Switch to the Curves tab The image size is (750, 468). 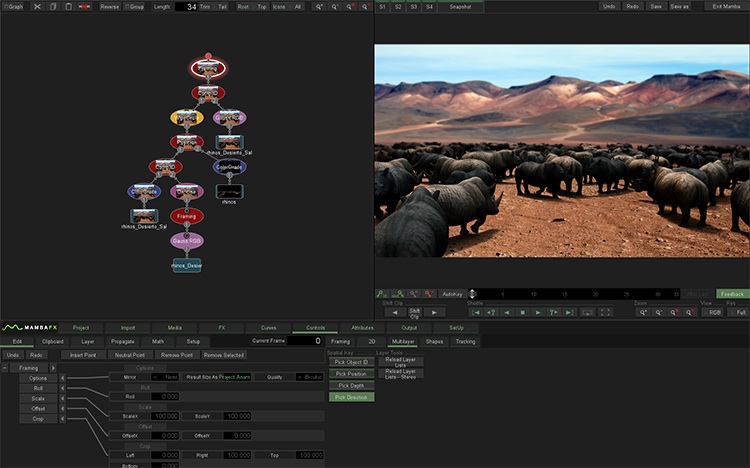[x=269, y=327]
